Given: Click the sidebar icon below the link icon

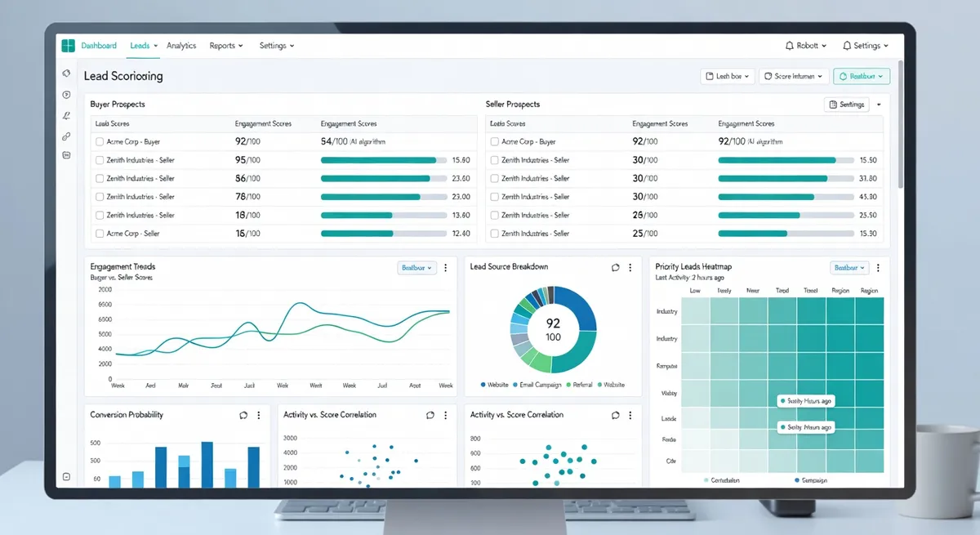Looking at the screenshot, I should click(66, 155).
